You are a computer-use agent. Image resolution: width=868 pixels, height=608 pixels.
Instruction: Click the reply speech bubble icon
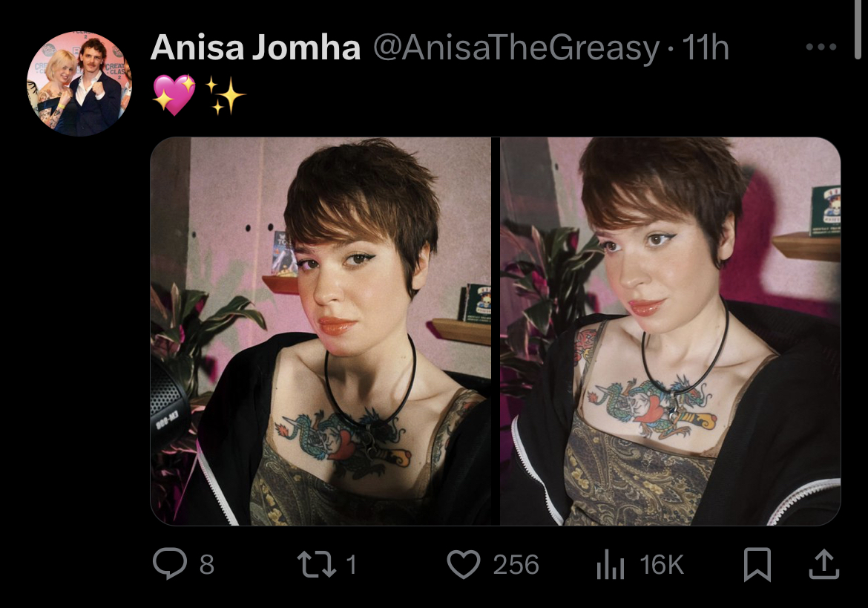[169, 563]
